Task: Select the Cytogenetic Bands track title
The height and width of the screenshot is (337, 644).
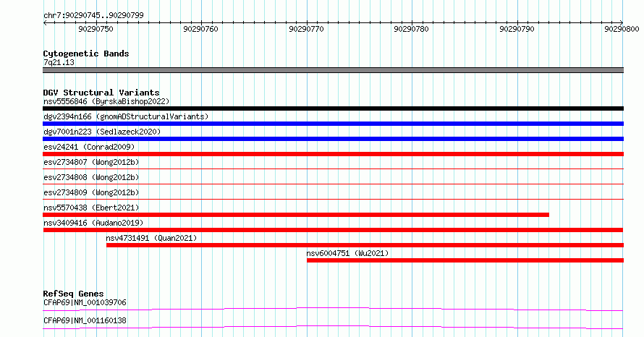Action: tap(86, 54)
